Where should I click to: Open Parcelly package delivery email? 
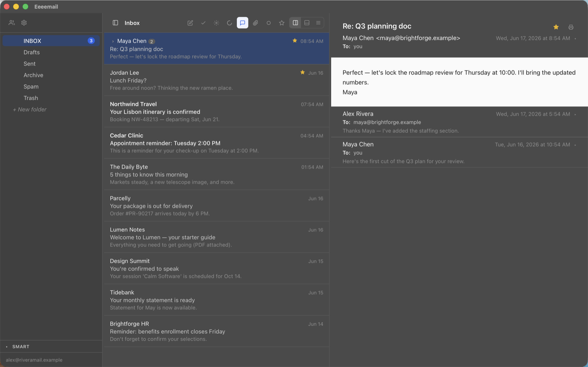[x=216, y=206]
